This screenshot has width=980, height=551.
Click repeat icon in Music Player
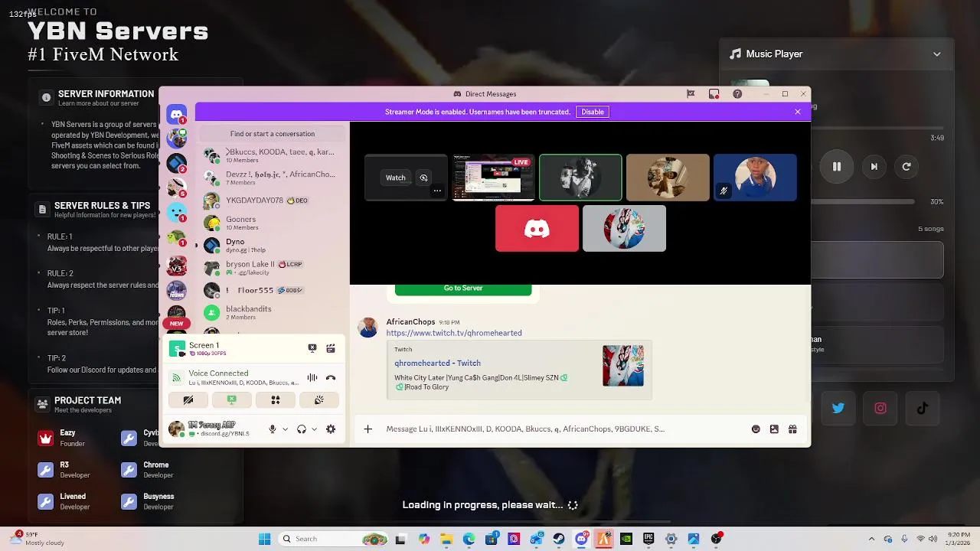[x=906, y=167]
